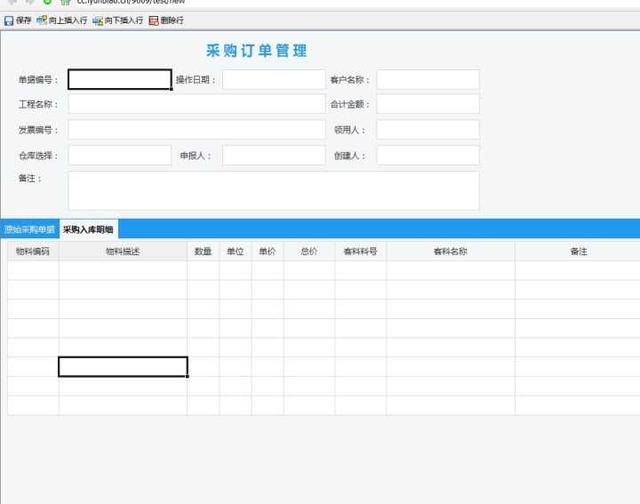This screenshot has height=504, width=640.
Task: Select first-row cell under 单价
Action: coord(267,271)
